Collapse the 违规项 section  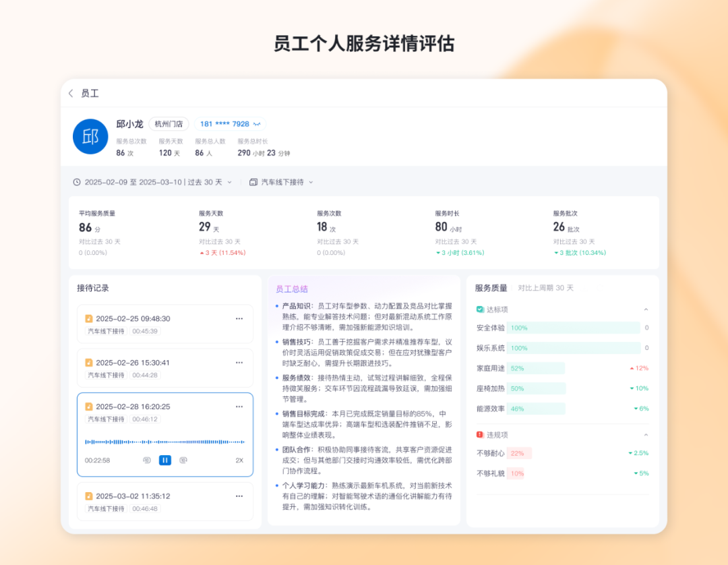click(x=646, y=435)
